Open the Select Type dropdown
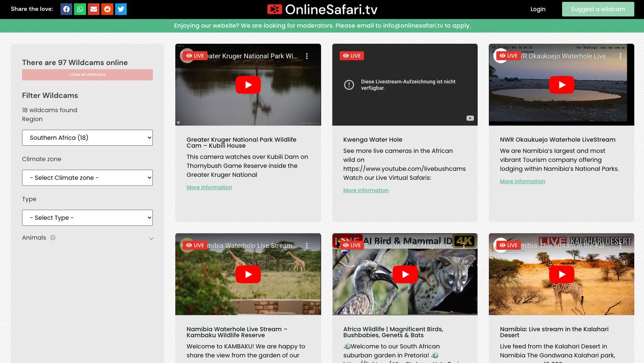This screenshot has width=644, height=363. [87, 218]
